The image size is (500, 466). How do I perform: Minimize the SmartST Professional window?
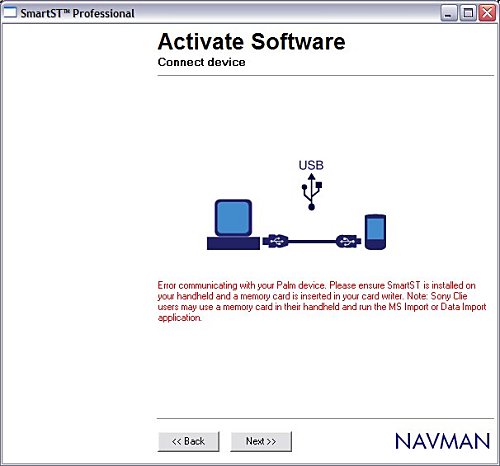[x=449, y=13]
